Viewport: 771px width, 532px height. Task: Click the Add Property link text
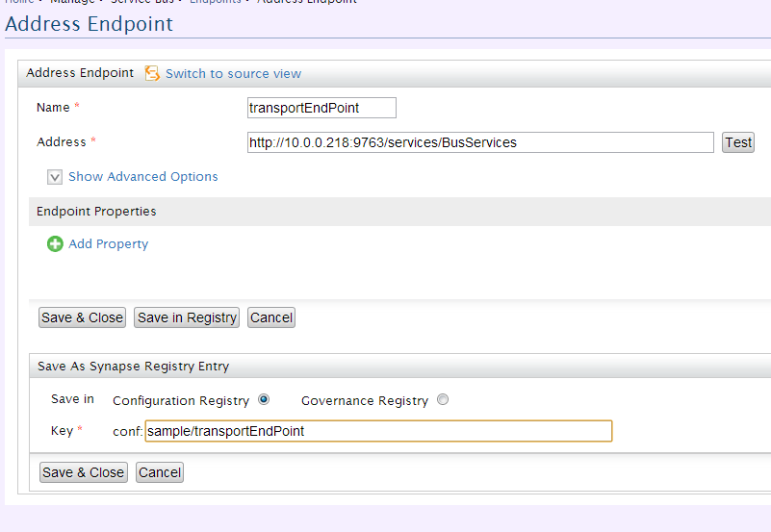108,243
